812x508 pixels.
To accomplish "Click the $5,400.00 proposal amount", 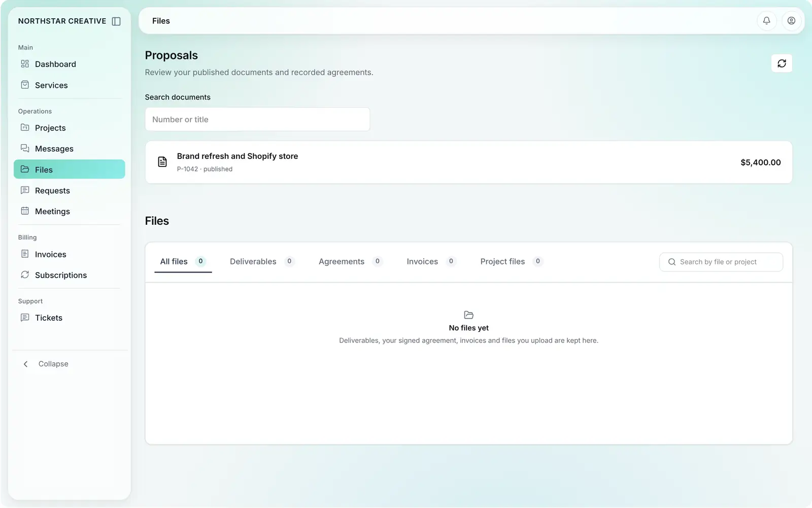I will (760, 162).
